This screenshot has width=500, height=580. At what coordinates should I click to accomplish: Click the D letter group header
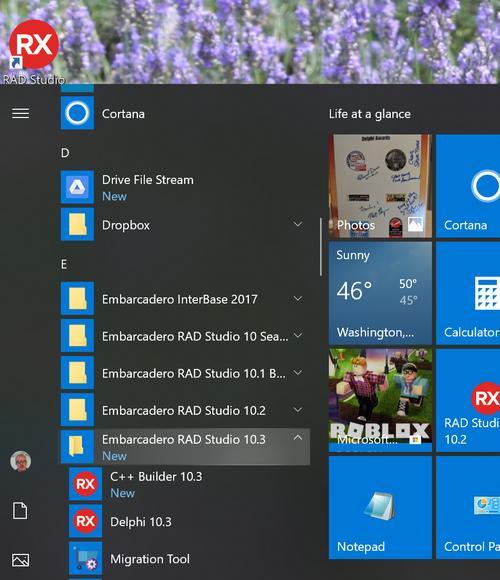[x=65, y=153]
